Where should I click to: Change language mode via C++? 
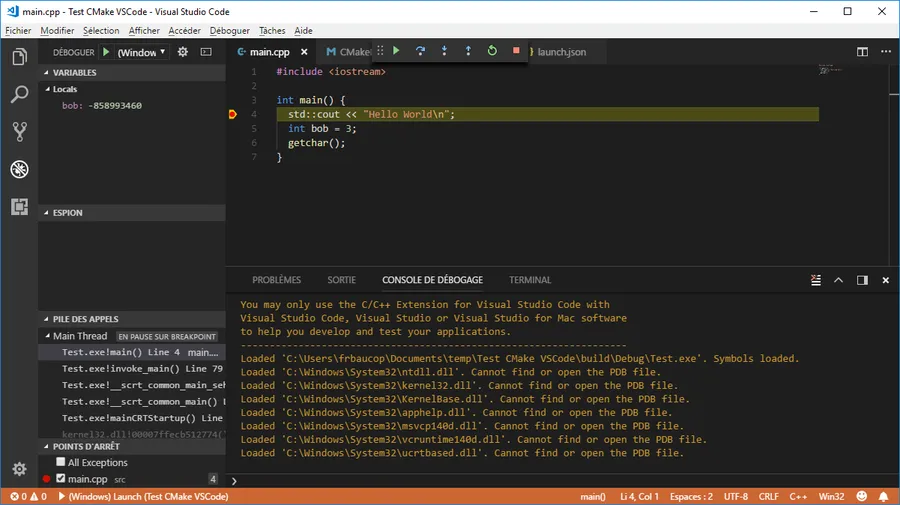coord(798,496)
